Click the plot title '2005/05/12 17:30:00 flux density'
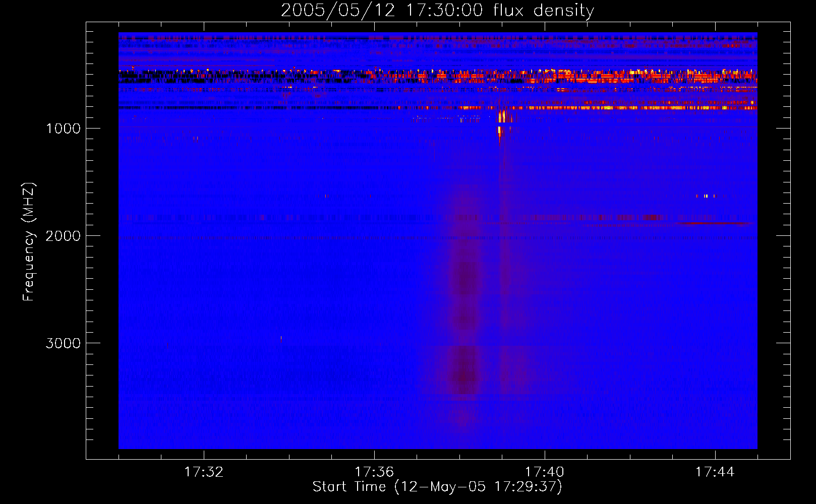The height and width of the screenshot is (504, 816). coord(437,10)
